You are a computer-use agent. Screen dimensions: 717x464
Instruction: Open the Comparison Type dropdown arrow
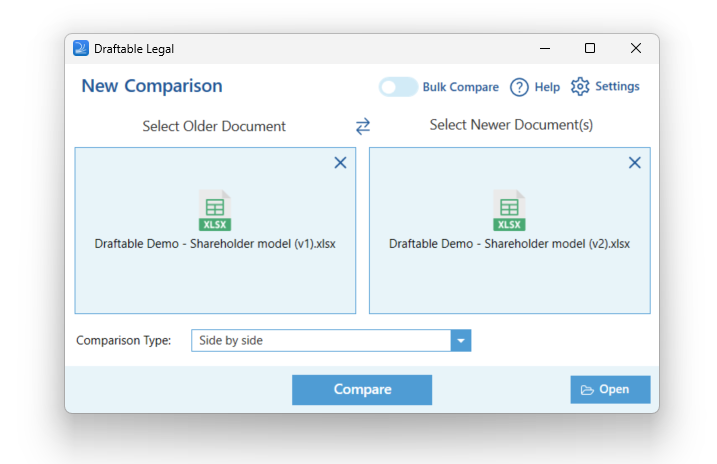tap(461, 341)
